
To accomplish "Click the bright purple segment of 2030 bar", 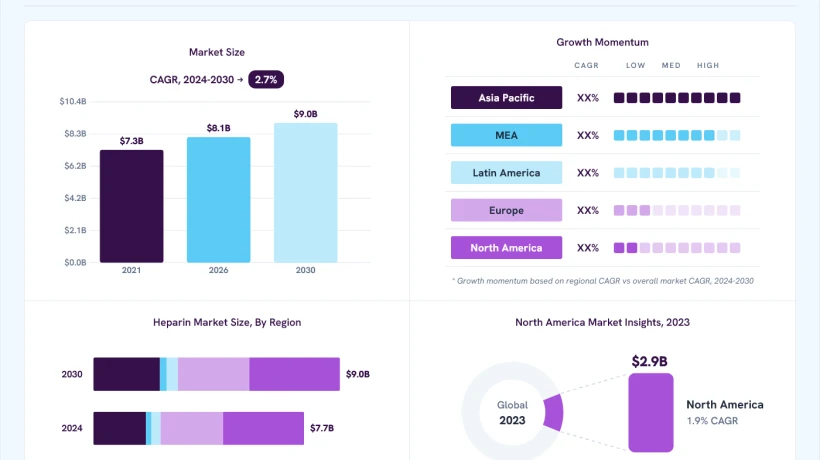I will 294,374.
